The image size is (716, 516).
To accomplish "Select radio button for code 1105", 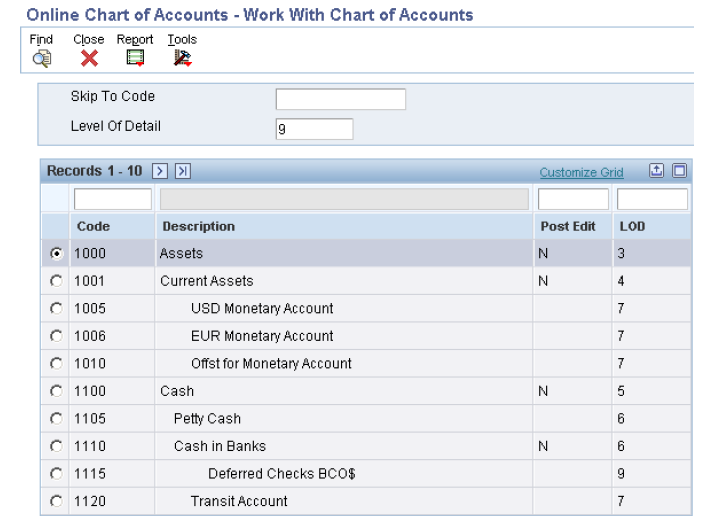I will click(x=56, y=419).
